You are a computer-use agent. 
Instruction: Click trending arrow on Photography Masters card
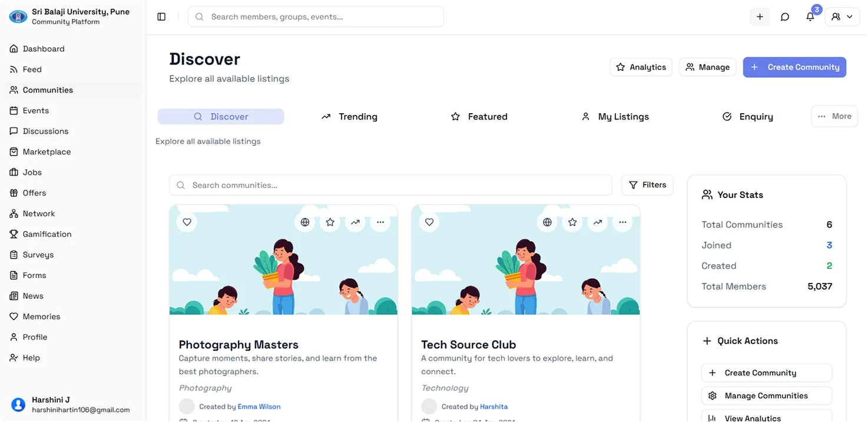pyautogui.click(x=355, y=222)
